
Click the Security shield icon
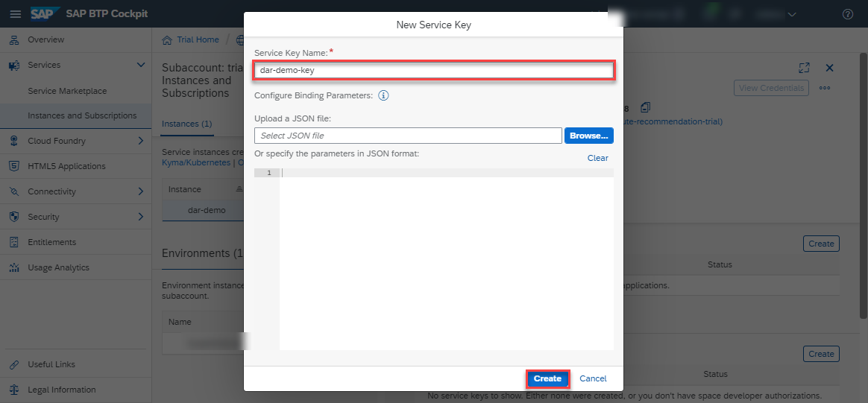pyautogui.click(x=15, y=217)
